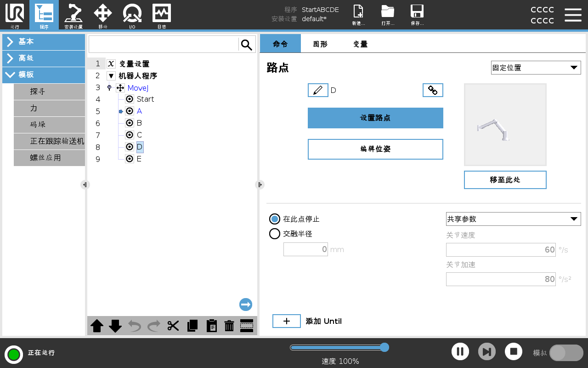Click the search magnifier icon
Screen dimensions: 588x368
pyautogui.click(x=247, y=45)
